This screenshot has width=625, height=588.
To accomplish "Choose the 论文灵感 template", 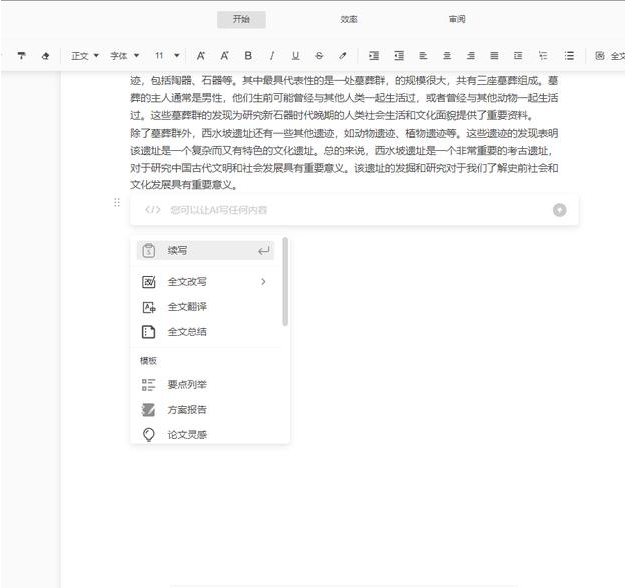I will 205,435.
